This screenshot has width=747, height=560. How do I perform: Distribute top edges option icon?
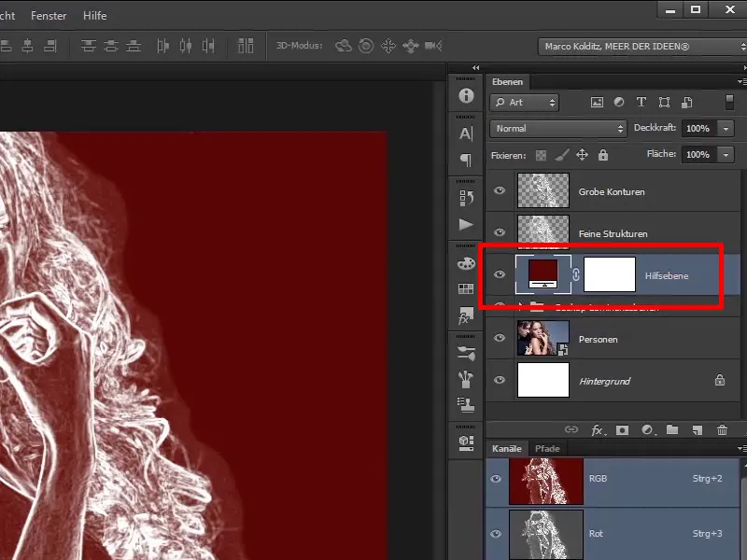[x=88, y=46]
